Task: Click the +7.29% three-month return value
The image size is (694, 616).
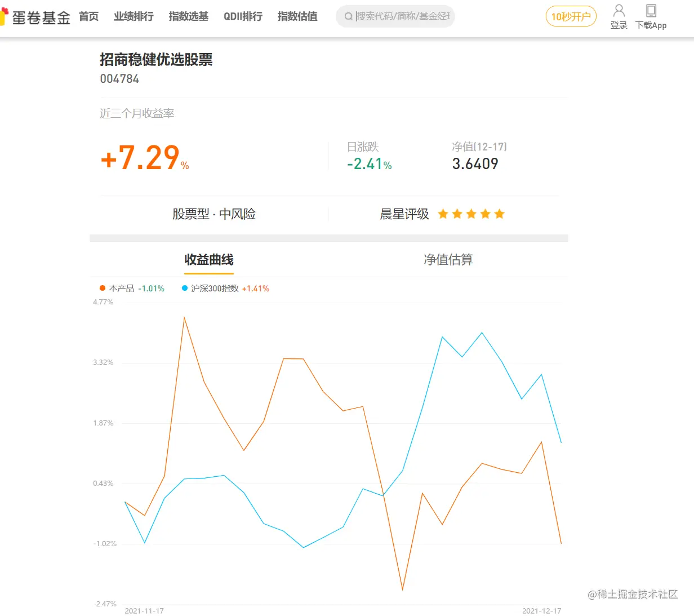Action: [x=145, y=157]
